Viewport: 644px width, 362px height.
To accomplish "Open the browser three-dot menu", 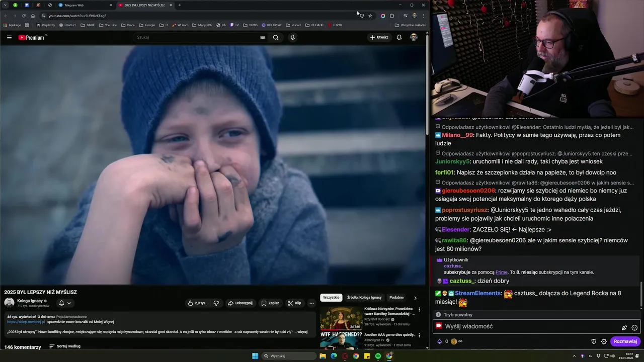I will (x=423, y=16).
